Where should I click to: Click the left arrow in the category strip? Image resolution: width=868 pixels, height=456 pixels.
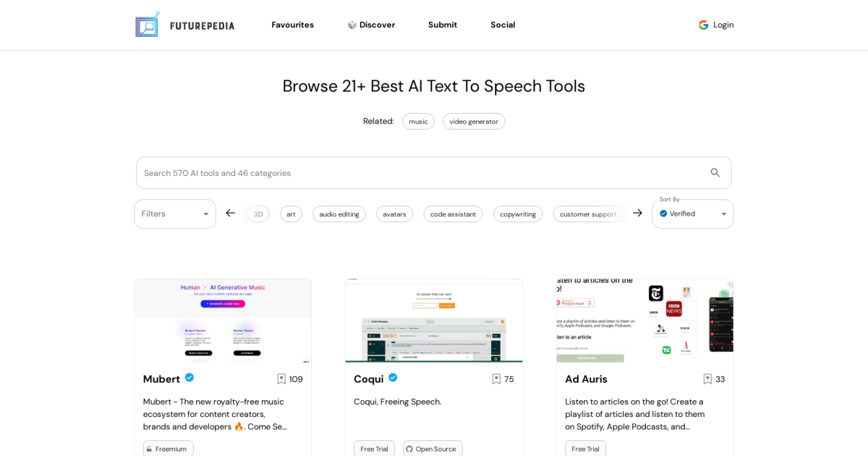point(230,213)
